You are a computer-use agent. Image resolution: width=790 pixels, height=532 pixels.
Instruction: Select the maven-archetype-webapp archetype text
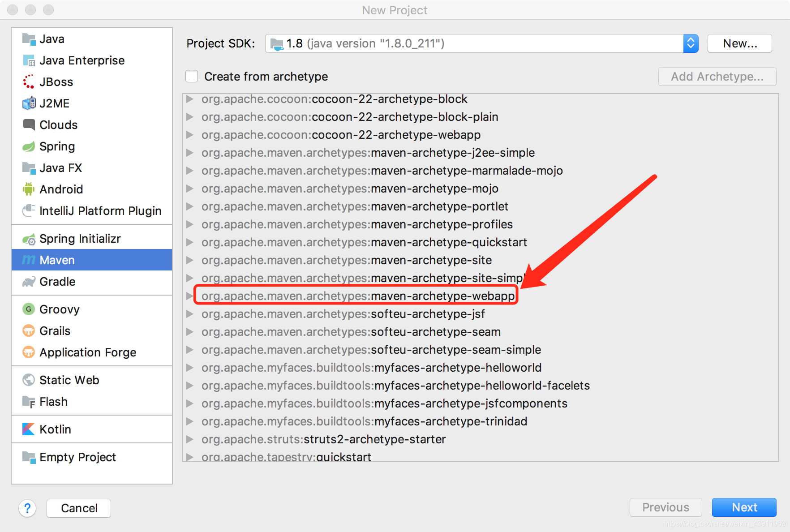point(358,296)
